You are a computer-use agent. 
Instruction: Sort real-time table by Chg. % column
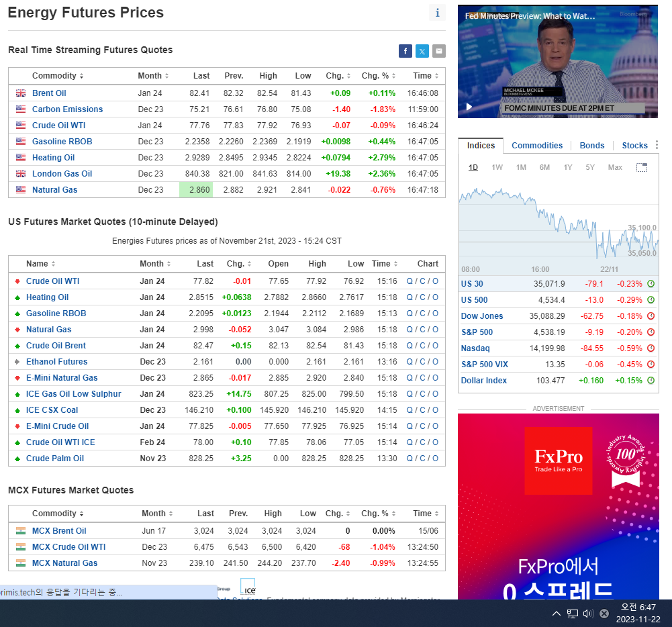click(x=379, y=76)
